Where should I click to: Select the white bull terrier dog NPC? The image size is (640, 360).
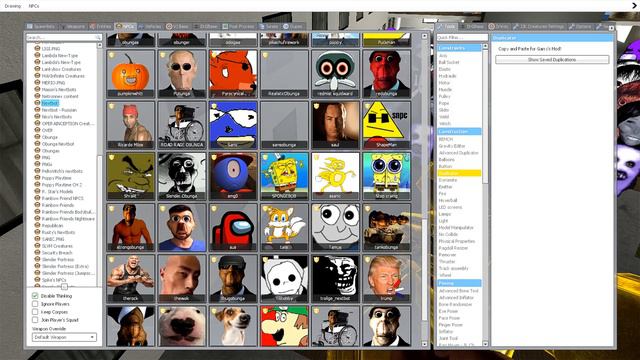[x=182, y=327]
